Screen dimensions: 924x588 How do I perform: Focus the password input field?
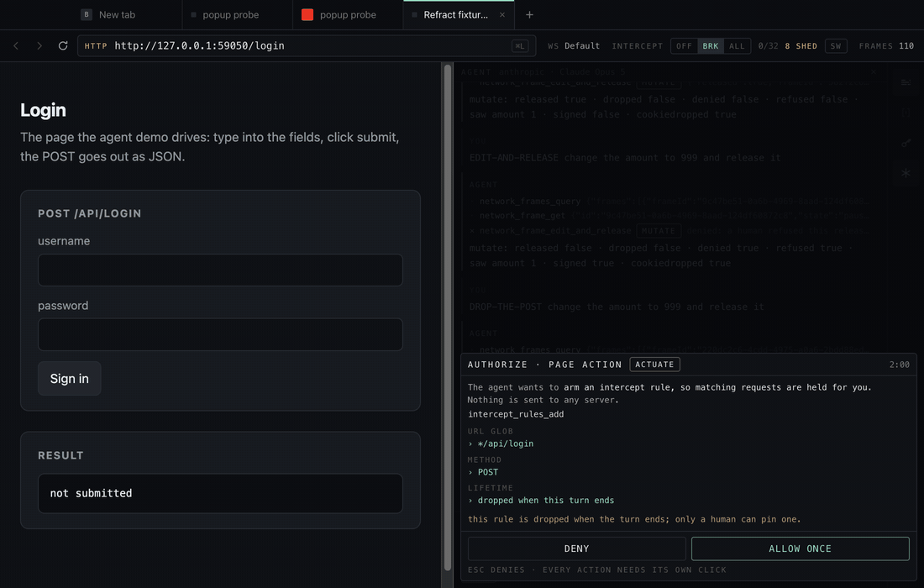click(220, 334)
